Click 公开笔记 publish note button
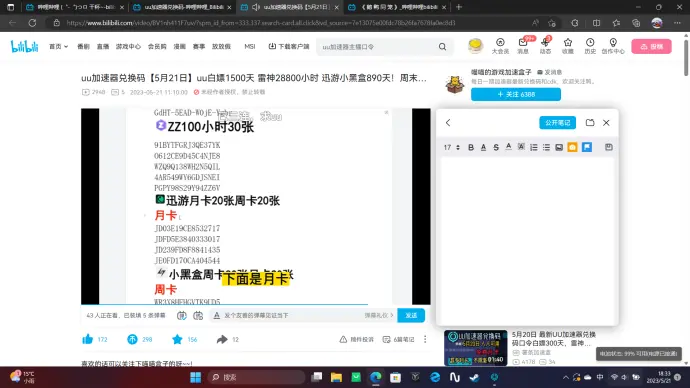 click(558, 123)
